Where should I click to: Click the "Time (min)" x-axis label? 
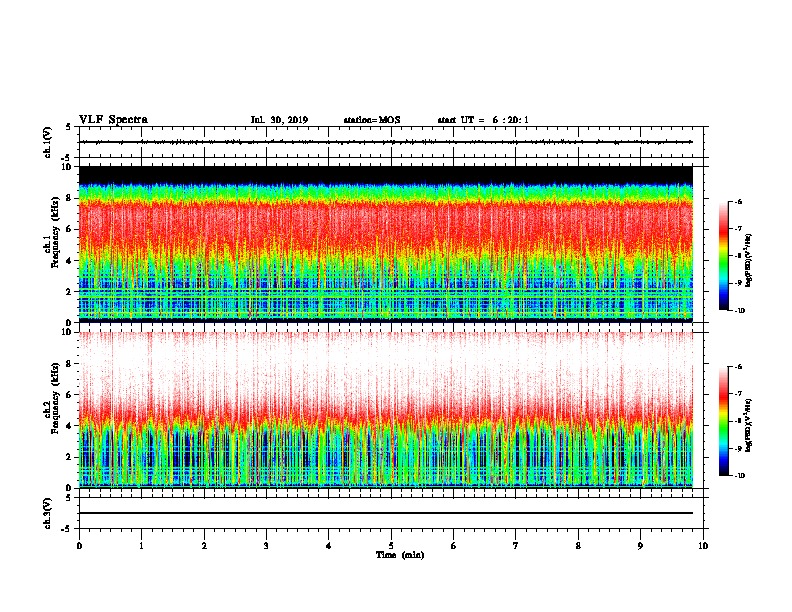click(400, 555)
